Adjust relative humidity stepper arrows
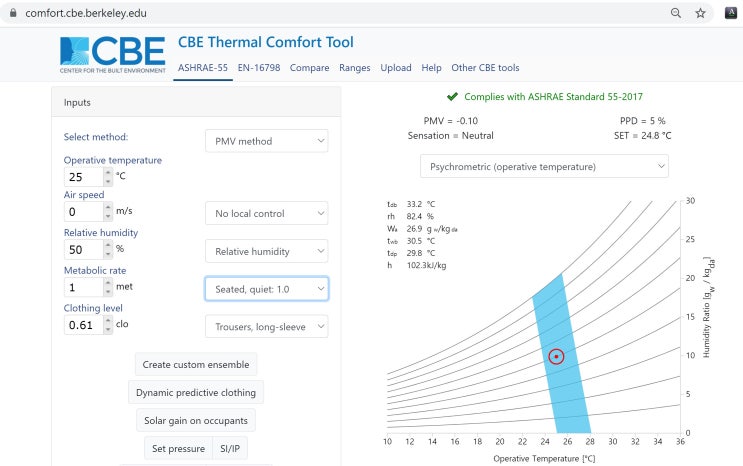The height and width of the screenshot is (466, 743). tap(108, 249)
